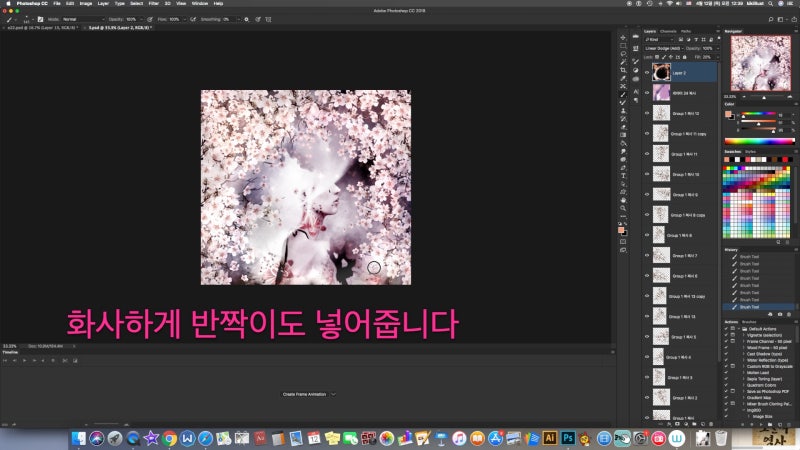The image size is (800, 450).
Task: Open the layer blend mode dropdown (Linear Dodge)
Action: pos(663,48)
